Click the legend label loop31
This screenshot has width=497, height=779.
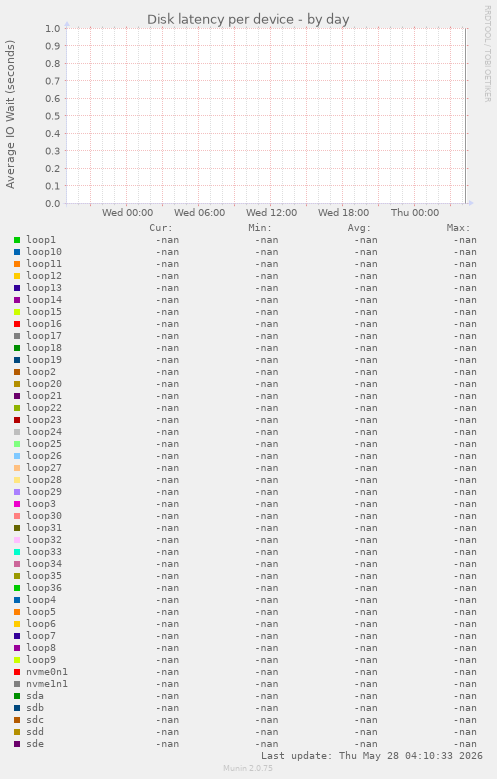click(x=44, y=528)
